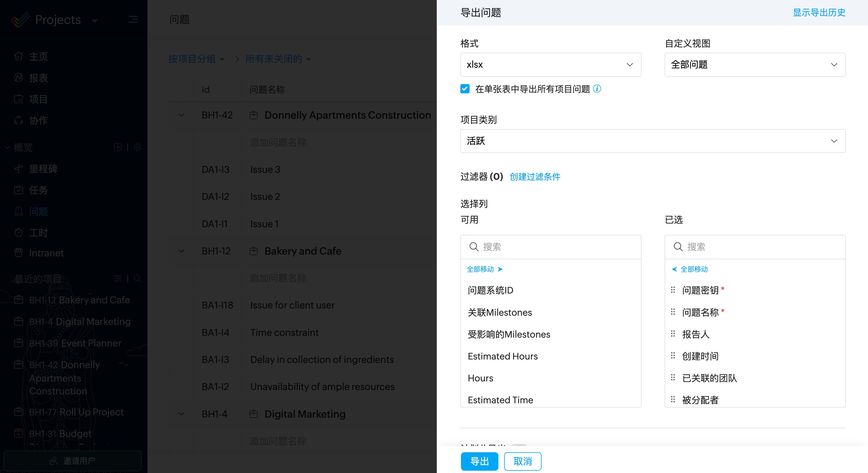Open the 格式 xlsx format dropdown
This screenshot has height=473, width=868.
pyautogui.click(x=551, y=65)
